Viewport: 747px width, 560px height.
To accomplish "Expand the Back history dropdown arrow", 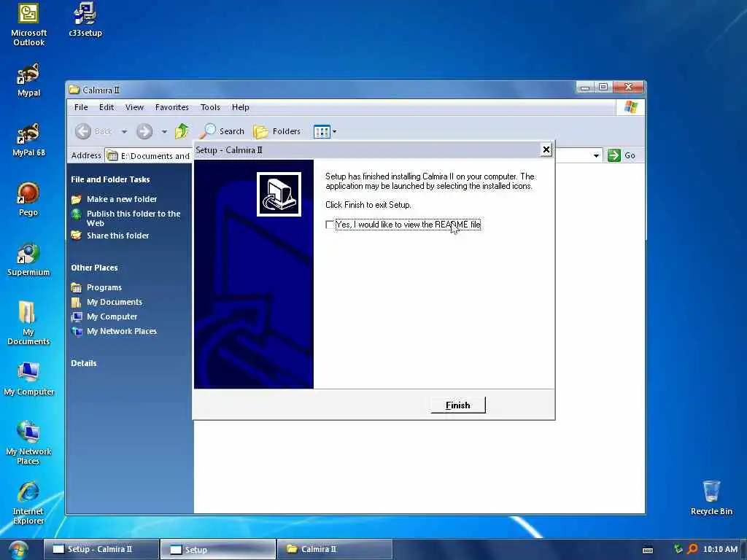I will (x=124, y=131).
